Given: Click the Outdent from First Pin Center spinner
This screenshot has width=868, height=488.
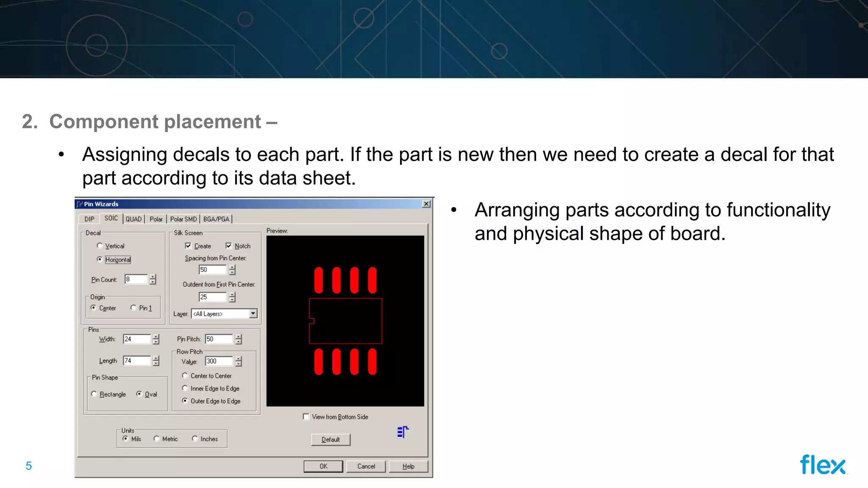Looking at the screenshot, I should tap(232, 297).
